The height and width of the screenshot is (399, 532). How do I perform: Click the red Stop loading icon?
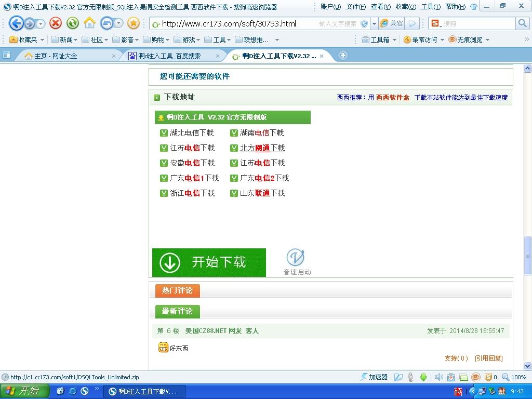pyautogui.click(x=56, y=23)
